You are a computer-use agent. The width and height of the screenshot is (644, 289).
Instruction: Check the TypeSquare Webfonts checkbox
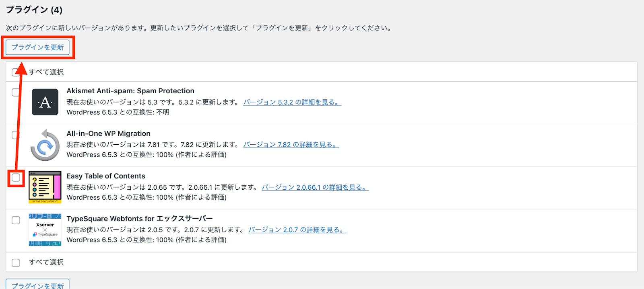point(16,220)
